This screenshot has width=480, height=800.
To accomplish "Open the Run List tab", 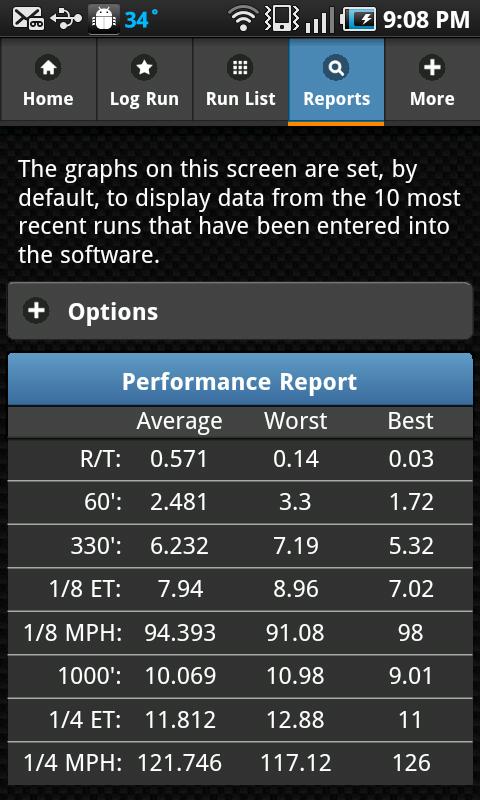I will [240, 81].
